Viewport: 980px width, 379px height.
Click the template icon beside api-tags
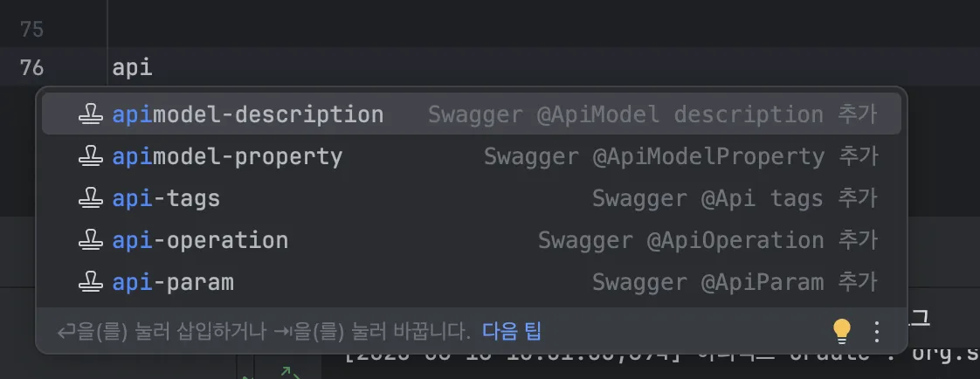tap(90, 199)
